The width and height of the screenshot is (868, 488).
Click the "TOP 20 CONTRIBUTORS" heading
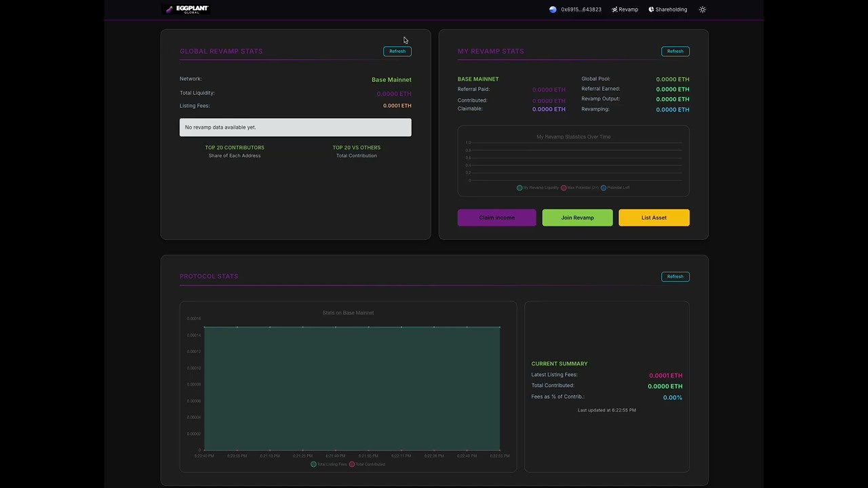[x=235, y=148]
